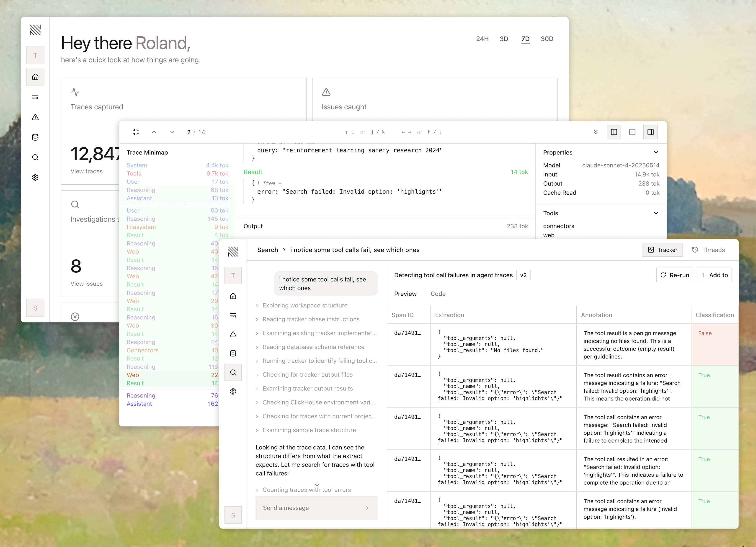Select the 30D time range

pyautogui.click(x=547, y=39)
